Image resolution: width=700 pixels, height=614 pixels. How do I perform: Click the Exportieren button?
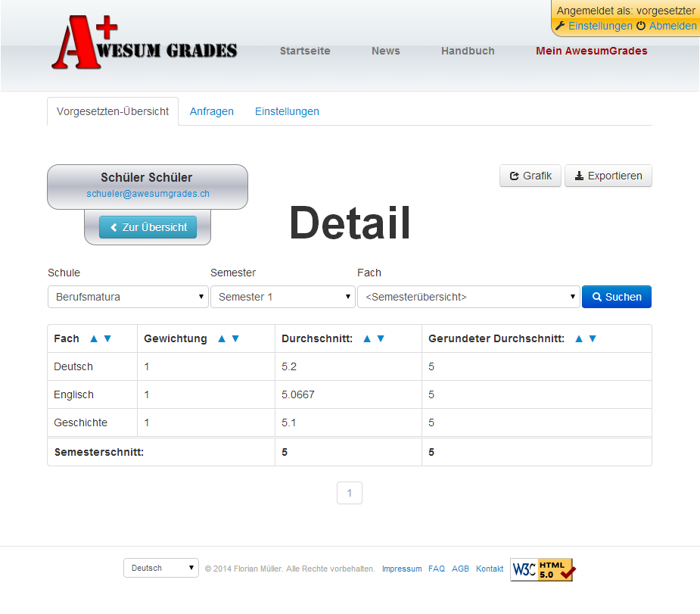coord(608,176)
